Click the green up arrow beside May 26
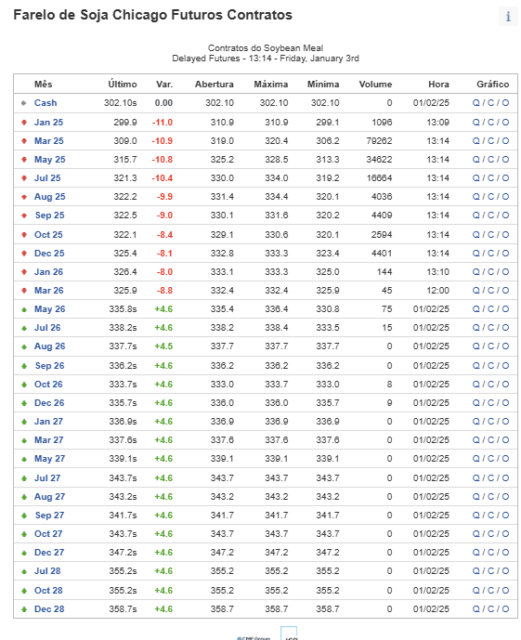The image size is (521, 640). (x=24, y=309)
